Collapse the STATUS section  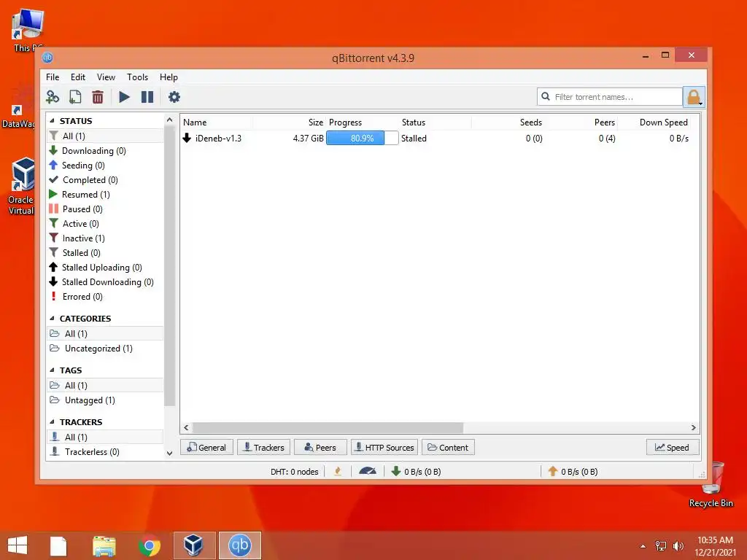pyautogui.click(x=52, y=121)
